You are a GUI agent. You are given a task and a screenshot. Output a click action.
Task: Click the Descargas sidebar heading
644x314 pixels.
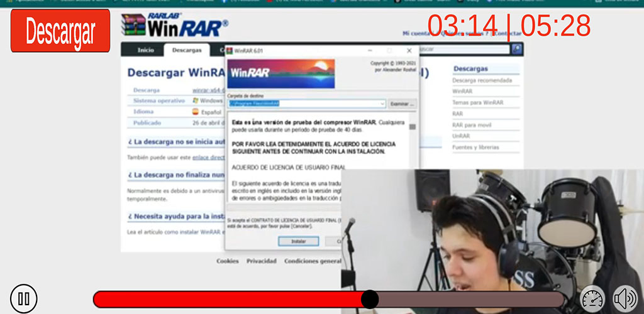(x=470, y=69)
